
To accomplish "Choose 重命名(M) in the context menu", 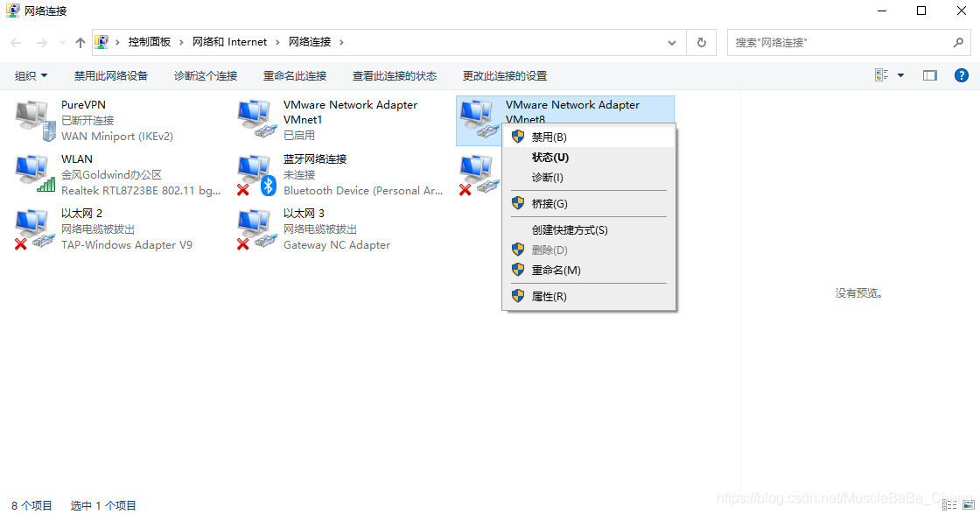I will pyautogui.click(x=589, y=270).
